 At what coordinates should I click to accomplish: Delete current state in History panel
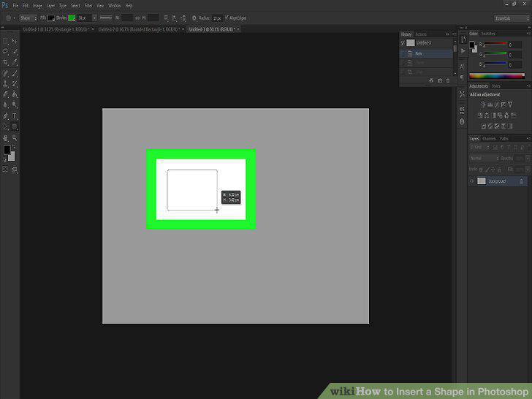[448, 80]
